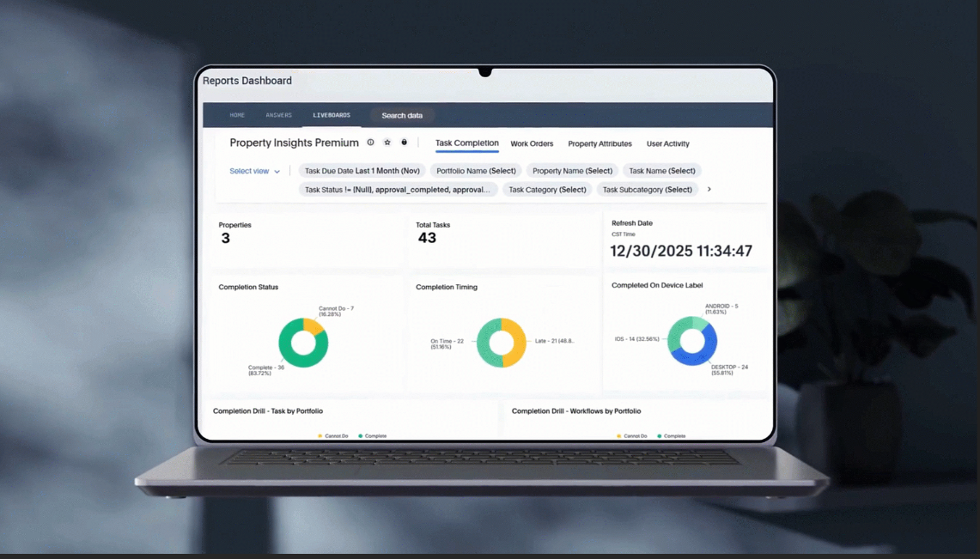Screen dimensions: 980x559
Task: Click the lock icon in the liveboard header
Action: (404, 142)
